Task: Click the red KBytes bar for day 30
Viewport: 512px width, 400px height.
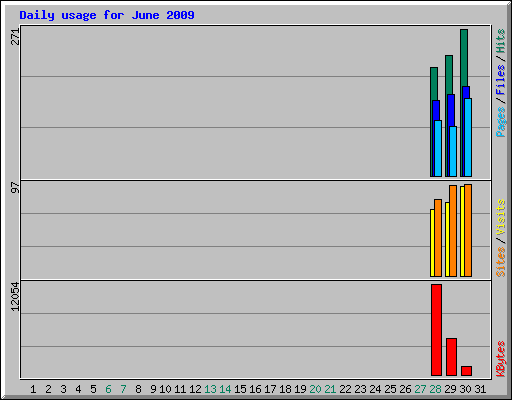Action: tap(466, 371)
